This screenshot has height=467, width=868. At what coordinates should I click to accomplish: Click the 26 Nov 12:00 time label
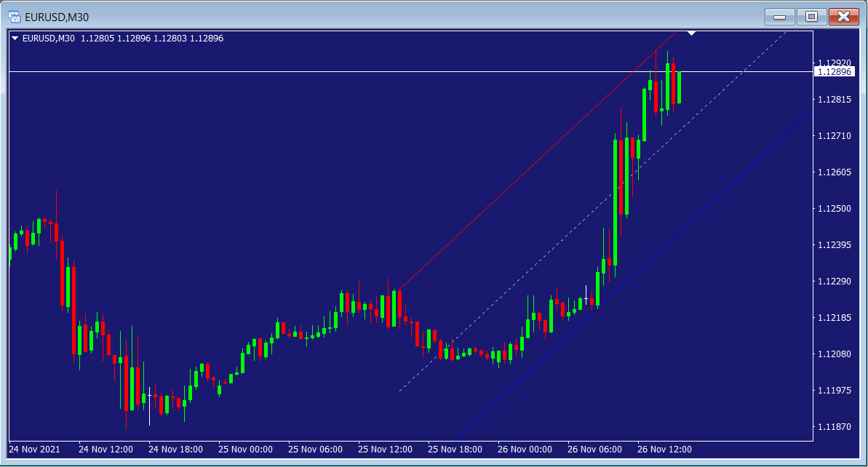coord(664,449)
